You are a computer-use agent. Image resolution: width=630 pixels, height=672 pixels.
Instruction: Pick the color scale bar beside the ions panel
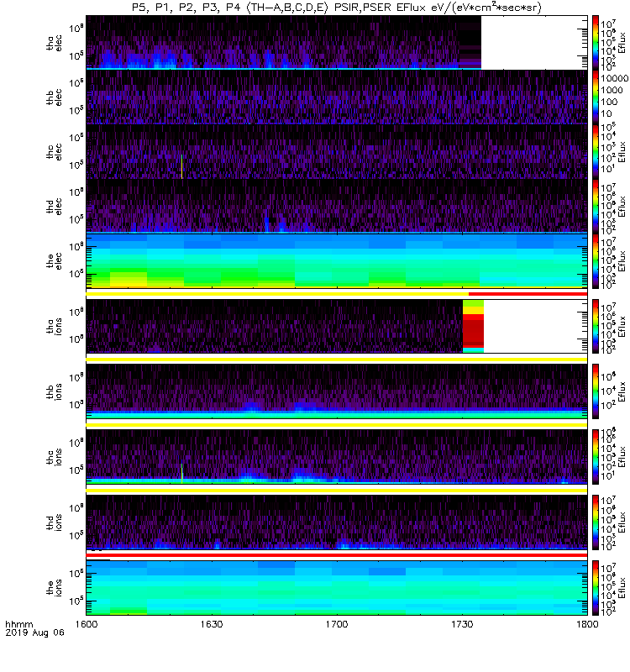click(596, 587)
